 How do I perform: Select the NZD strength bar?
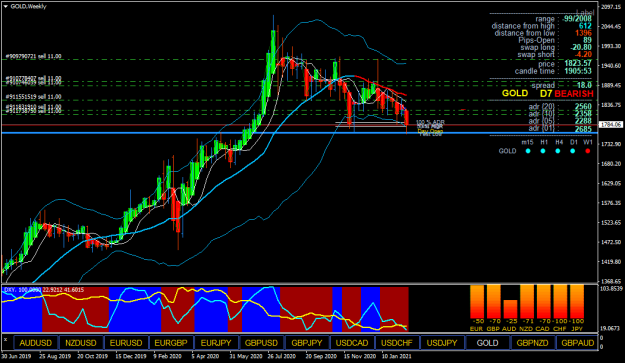[527, 302]
